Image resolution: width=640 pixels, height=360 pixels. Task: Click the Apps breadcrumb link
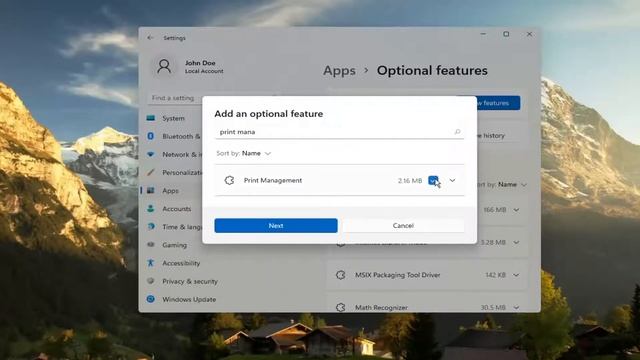pos(339,70)
